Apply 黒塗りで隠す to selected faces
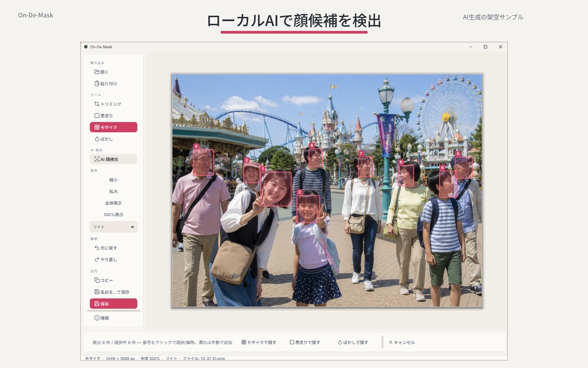Image resolution: width=588 pixels, height=368 pixels. (x=305, y=343)
